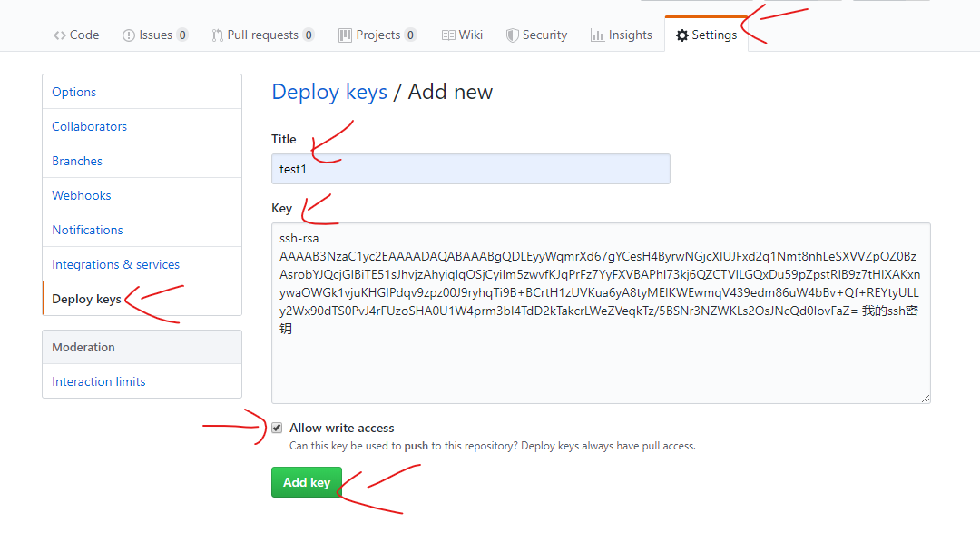Open the Security tab
980x533 pixels.
tap(537, 35)
